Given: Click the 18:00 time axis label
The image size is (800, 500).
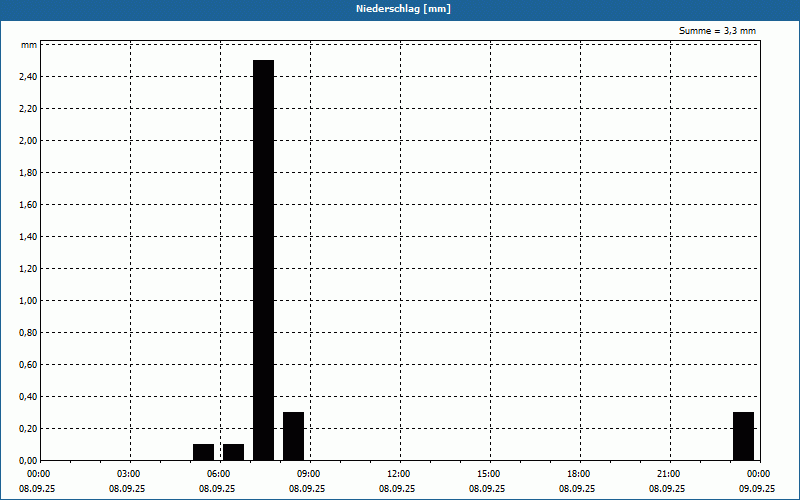Looking at the screenshot, I should (x=579, y=474).
